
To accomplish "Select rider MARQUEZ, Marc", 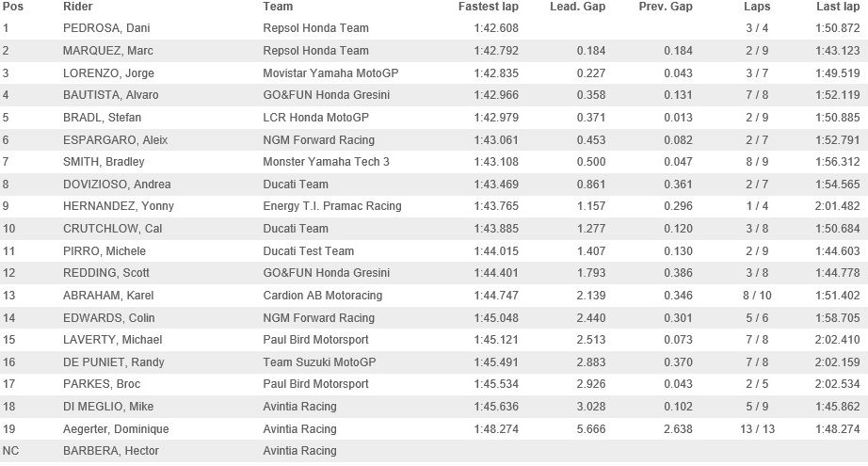I will click(x=108, y=51).
